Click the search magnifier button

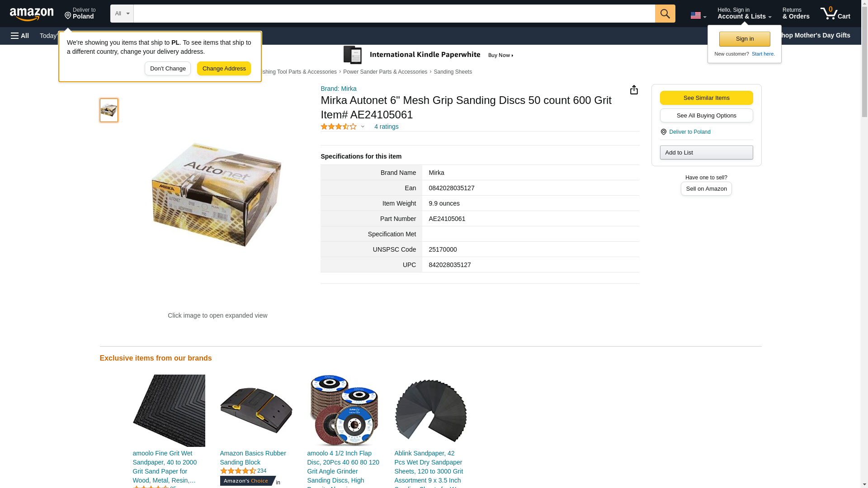665,14
